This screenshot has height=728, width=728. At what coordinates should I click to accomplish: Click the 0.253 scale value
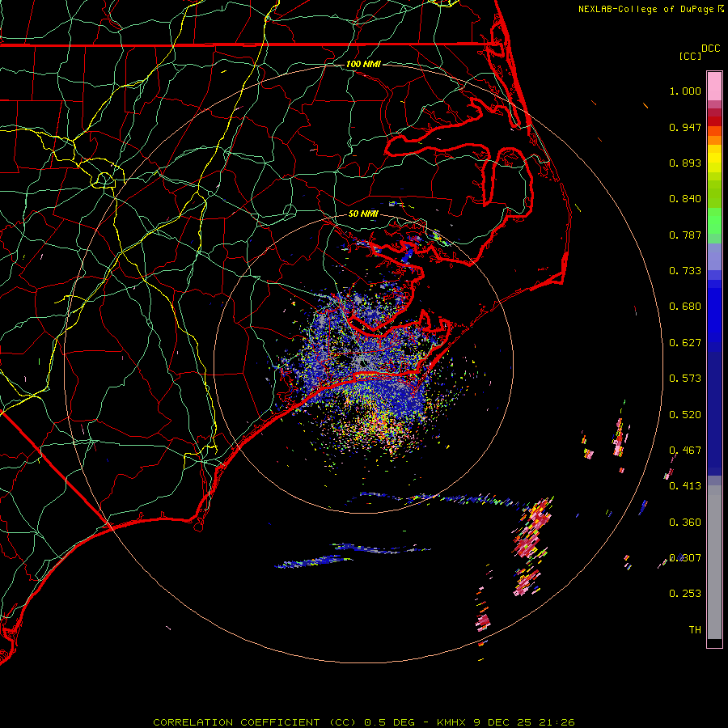pyautogui.click(x=685, y=594)
